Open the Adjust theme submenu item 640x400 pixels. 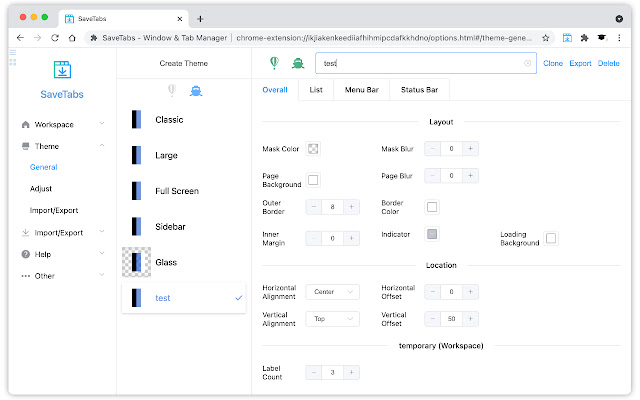point(41,189)
